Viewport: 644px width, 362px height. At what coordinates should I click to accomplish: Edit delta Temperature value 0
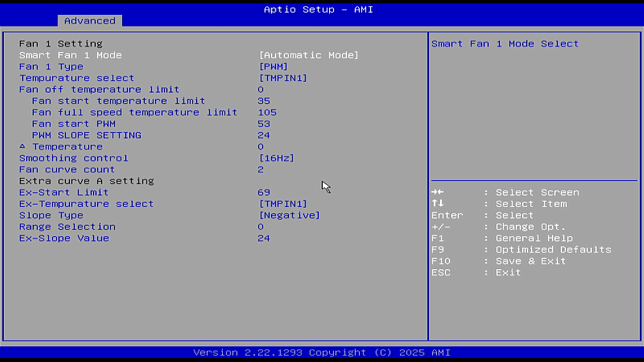point(261,146)
